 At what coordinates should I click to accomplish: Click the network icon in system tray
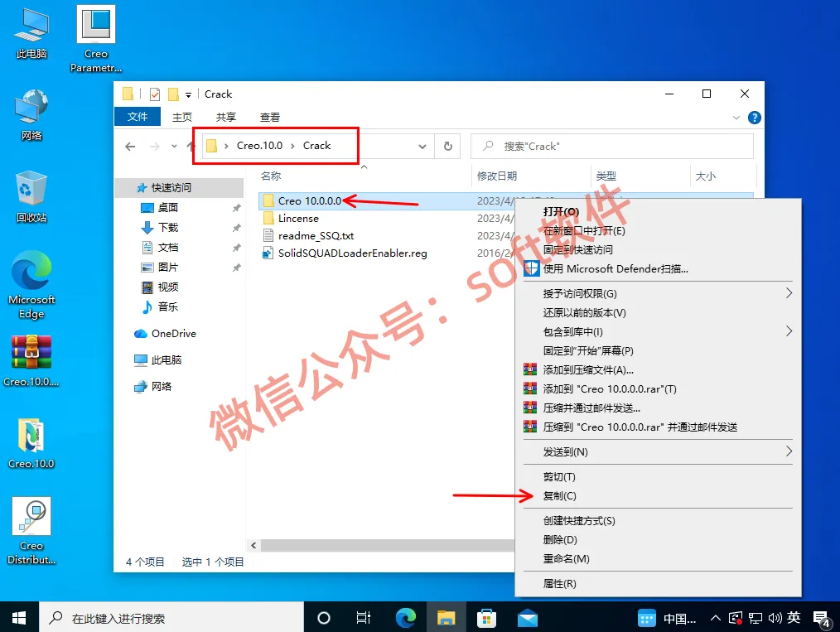[x=756, y=618]
